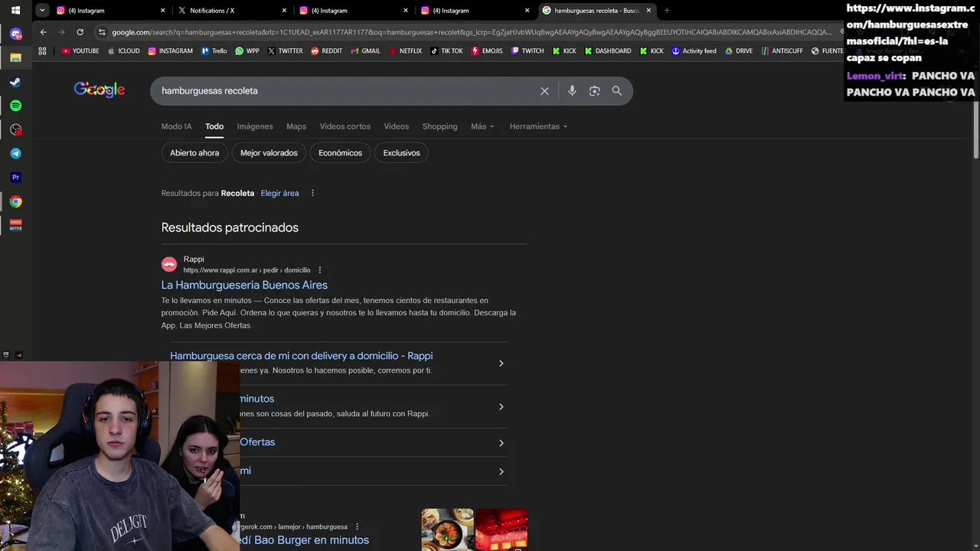
Task: Open the YOUTUBE bookmark
Action: click(80, 51)
